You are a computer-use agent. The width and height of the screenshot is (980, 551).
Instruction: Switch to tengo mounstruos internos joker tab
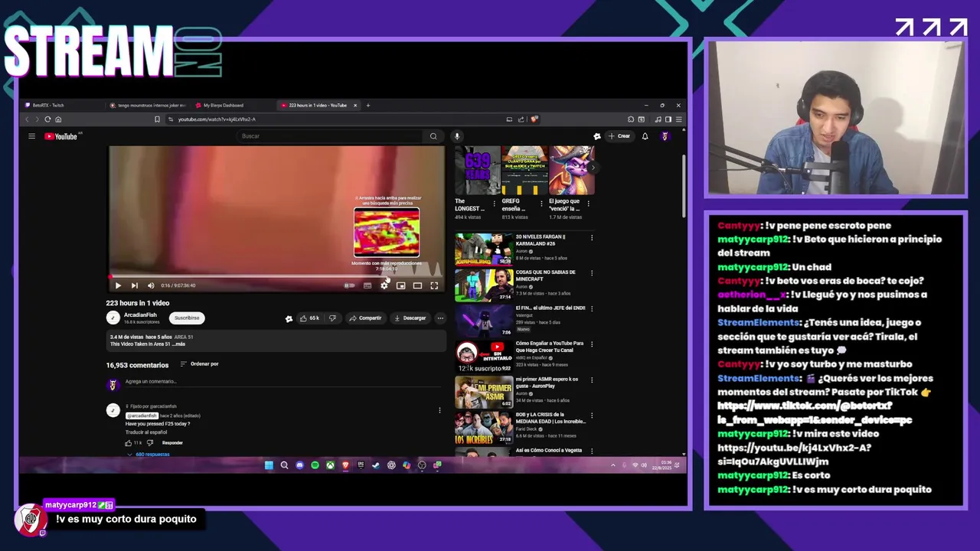(x=147, y=105)
